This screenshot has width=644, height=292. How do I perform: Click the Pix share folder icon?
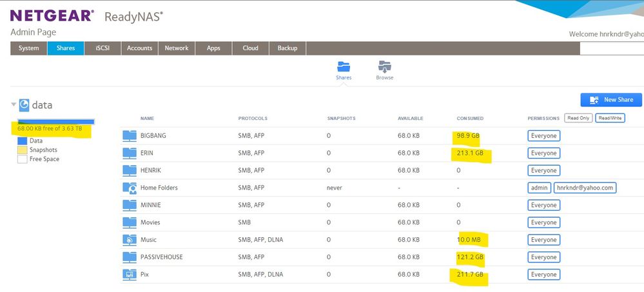tap(130, 275)
